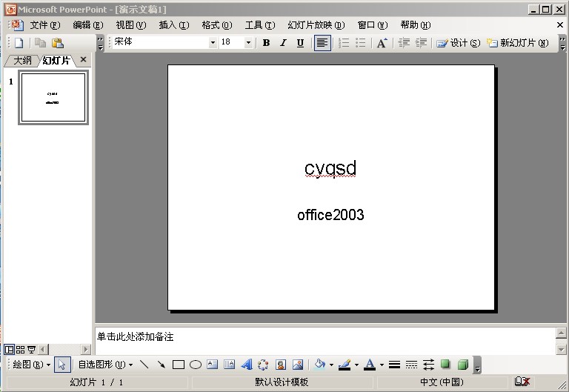Expand formatting toolbar options chevron
This screenshot has width=569, height=392.
(562, 43)
